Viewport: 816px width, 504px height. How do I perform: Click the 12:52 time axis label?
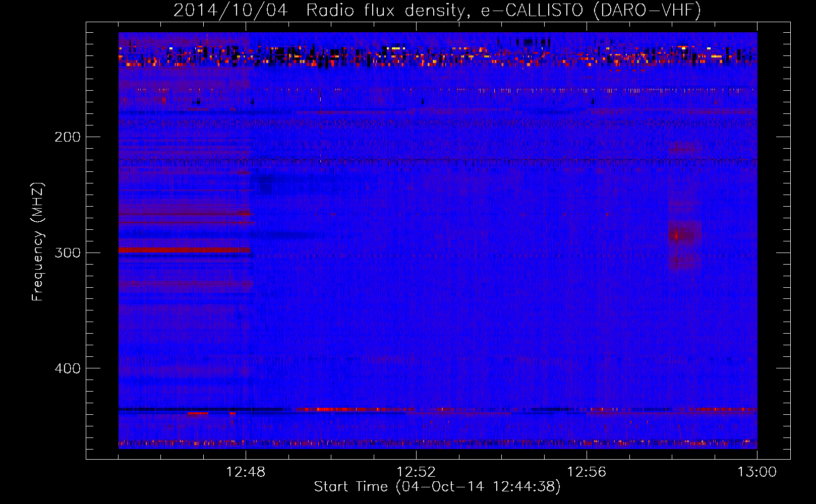[x=416, y=472]
